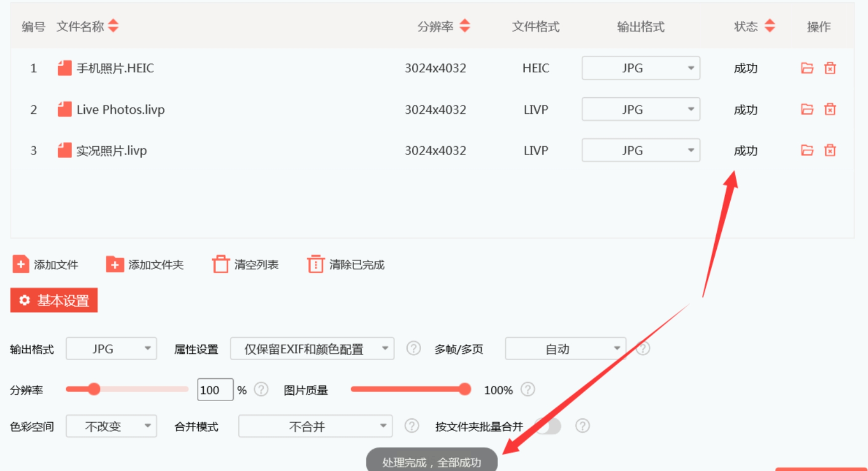Sort list by 文件名称 column
The width and height of the screenshot is (868, 471).
[113, 26]
